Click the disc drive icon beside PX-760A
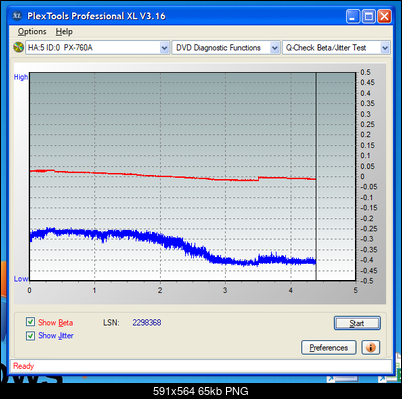This screenshot has width=402, height=399. [18, 47]
